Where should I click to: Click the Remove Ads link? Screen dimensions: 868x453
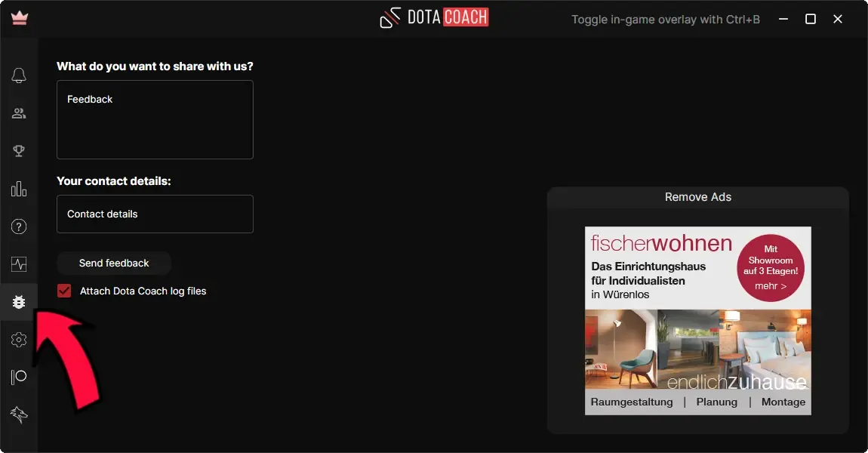(697, 197)
